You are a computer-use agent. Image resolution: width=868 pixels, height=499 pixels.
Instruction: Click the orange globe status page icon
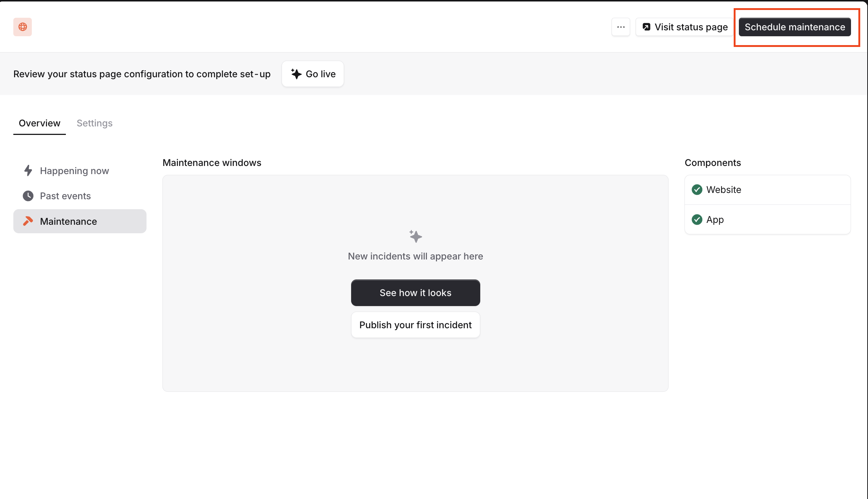[x=23, y=27]
